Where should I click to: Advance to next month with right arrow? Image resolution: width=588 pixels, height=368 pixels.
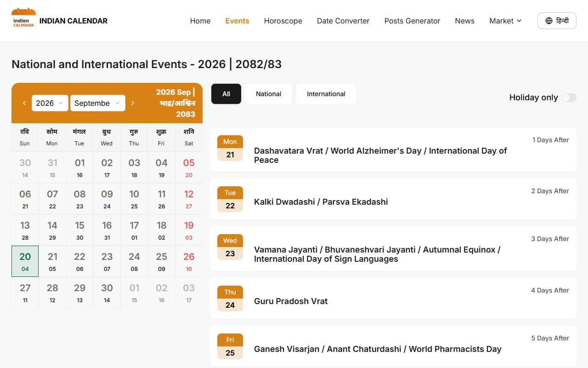pyautogui.click(x=133, y=103)
